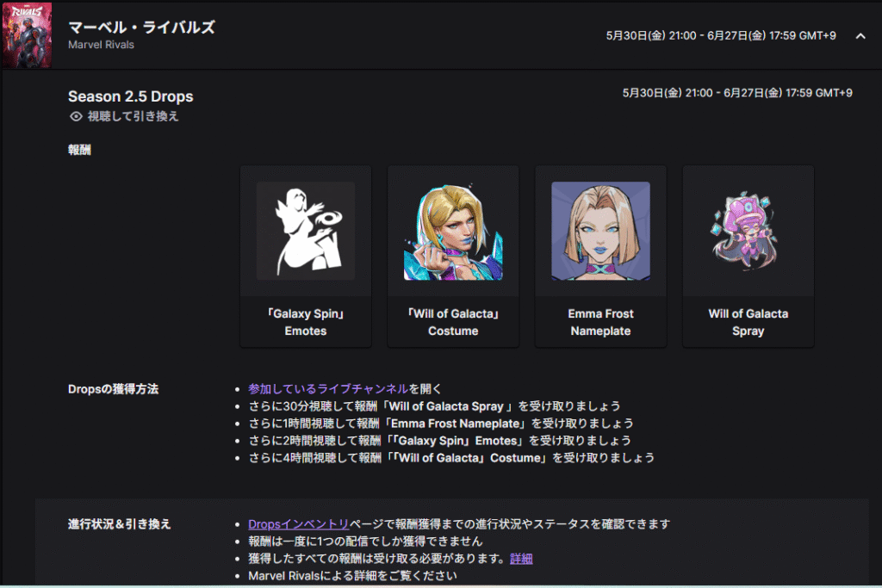
Task: Click the 4時間視聴 Will of Galacta Costume line
Action: 451,458
